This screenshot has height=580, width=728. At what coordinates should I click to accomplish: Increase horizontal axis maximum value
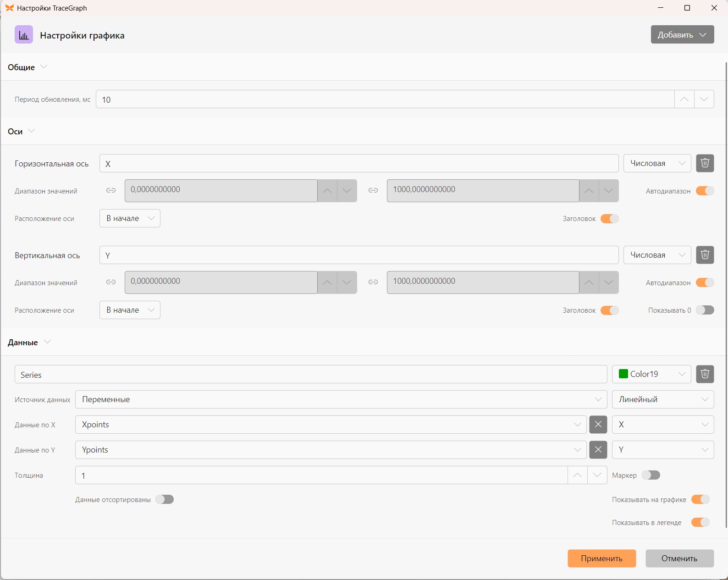[589, 191]
